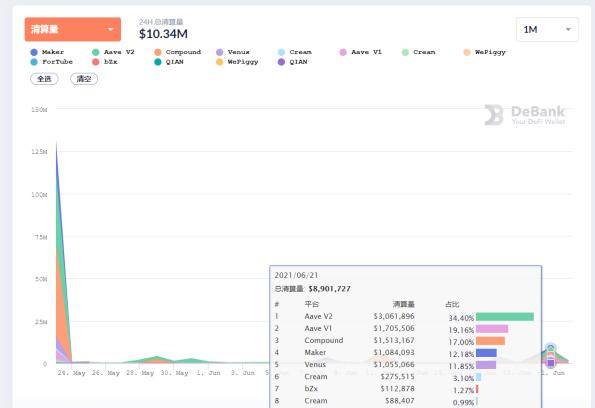
Task: Open the orange 清算量 metric dropdown
Action: point(73,29)
